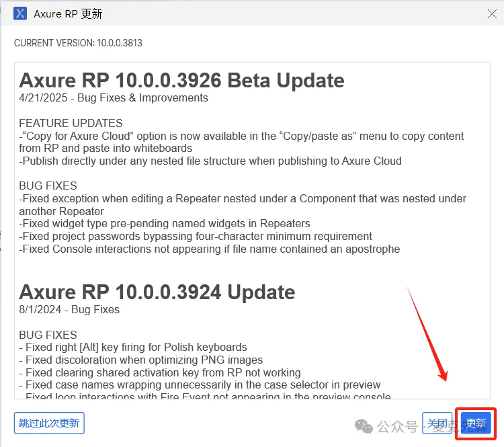Click the 'Fixed Console interactions not appearing' line
This screenshot has height=447, width=504.
(x=210, y=249)
